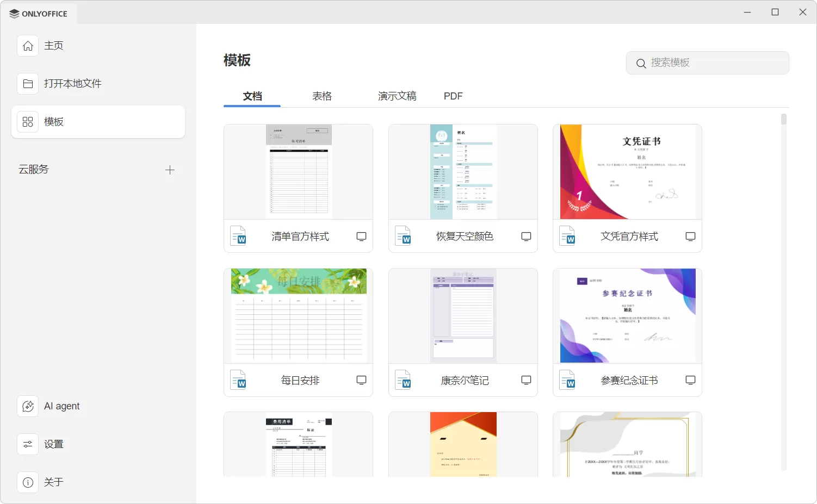Click the 关于 info icon
Viewport: 817px width, 504px height.
coord(28,482)
